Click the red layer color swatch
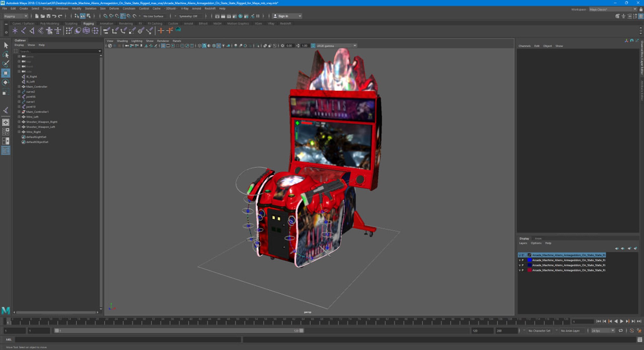 click(x=530, y=270)
